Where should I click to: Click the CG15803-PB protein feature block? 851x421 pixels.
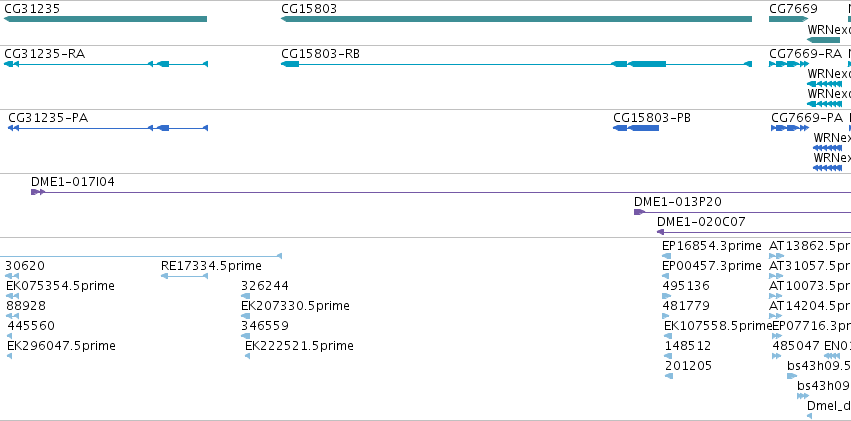636,128
